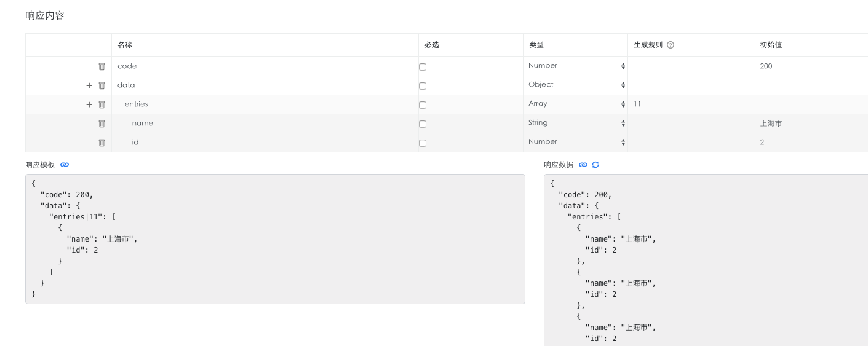Image resolution: width=868 pixels, height=346 pixels.
Task: Click the link icon next to 响应数据
Action: click(583, 165)
